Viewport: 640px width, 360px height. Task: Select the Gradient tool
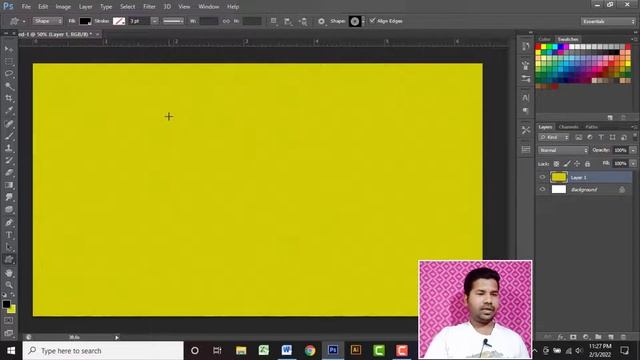(x=9, y=185)
